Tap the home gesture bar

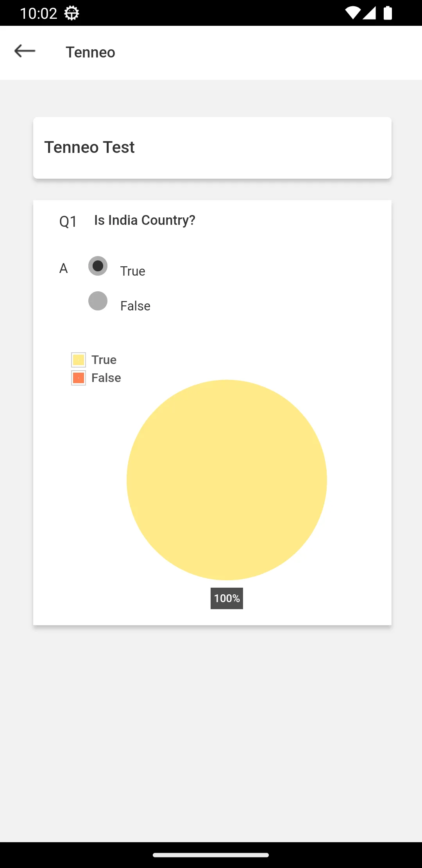point(211,855)
